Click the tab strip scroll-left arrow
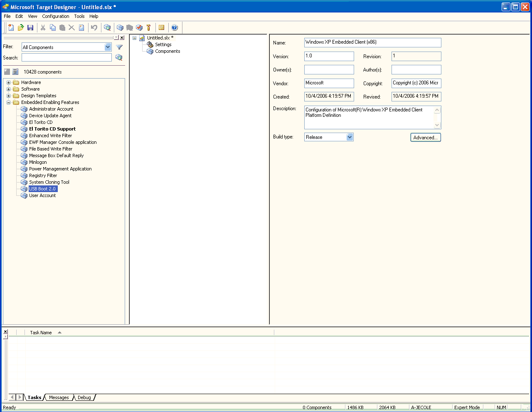Viewport: 532px width, 412px height. [x=12, y=397]
